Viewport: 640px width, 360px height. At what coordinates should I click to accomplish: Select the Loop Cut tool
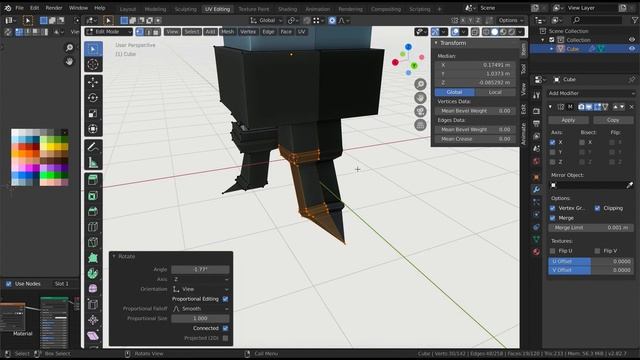click(93, 227)
